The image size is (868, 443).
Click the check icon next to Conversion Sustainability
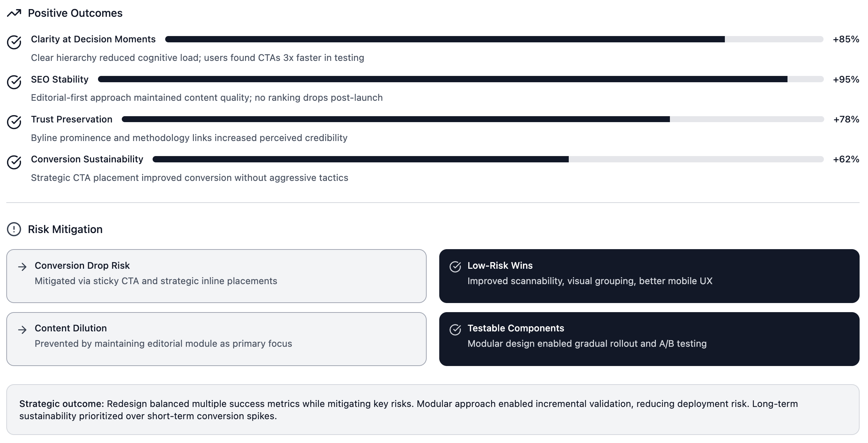[x=14, y=162]
